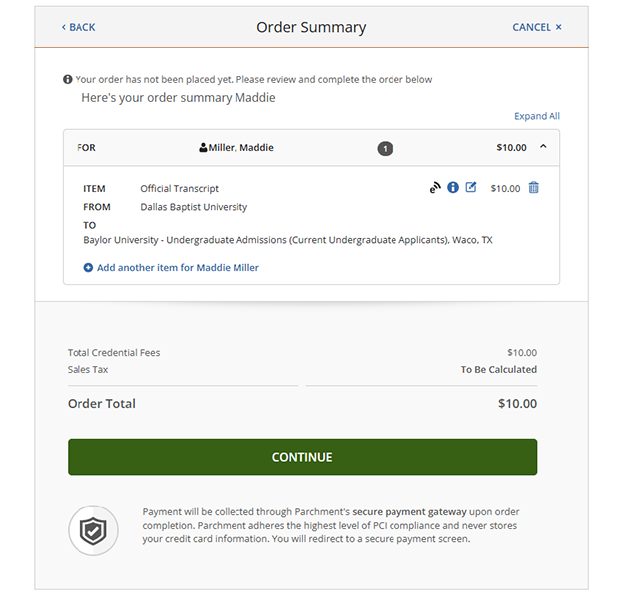
Task: Click the plus icon to add an item
Action: [88, 268]
